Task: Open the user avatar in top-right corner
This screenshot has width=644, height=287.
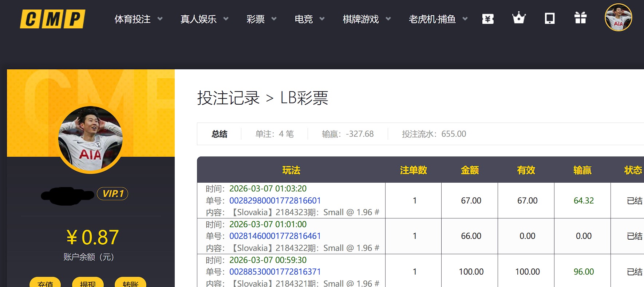Action: (x=618, y=18)
